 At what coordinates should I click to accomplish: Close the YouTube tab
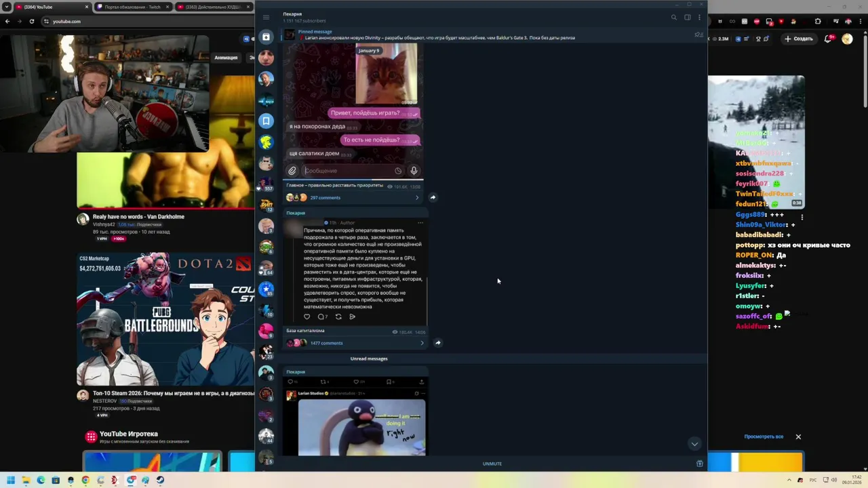87,7
